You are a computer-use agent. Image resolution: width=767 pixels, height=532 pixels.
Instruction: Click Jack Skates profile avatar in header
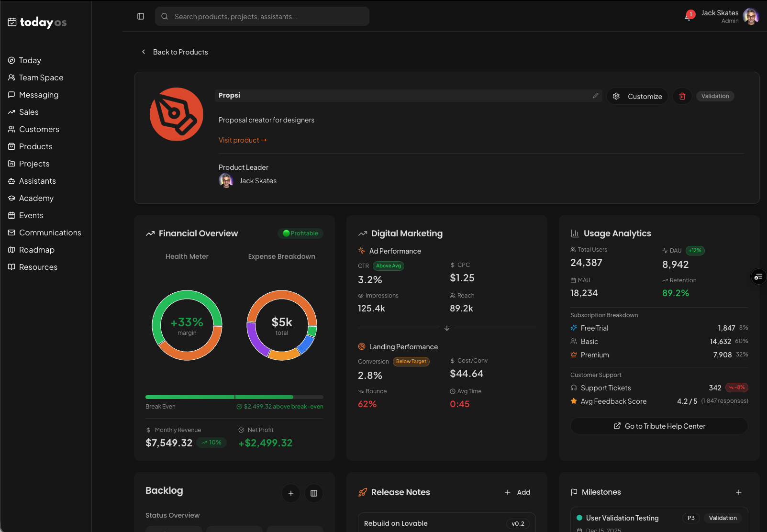pyautogui.click(x=751, y=16)
